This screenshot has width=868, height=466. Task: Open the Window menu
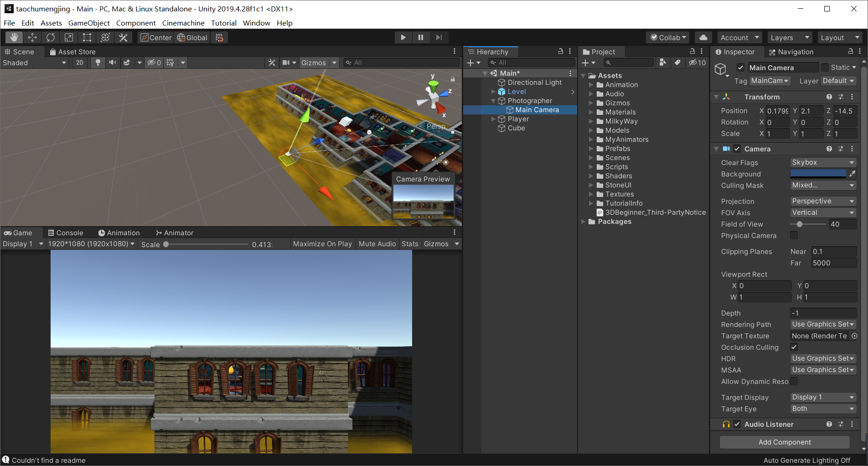coord(256,23)
